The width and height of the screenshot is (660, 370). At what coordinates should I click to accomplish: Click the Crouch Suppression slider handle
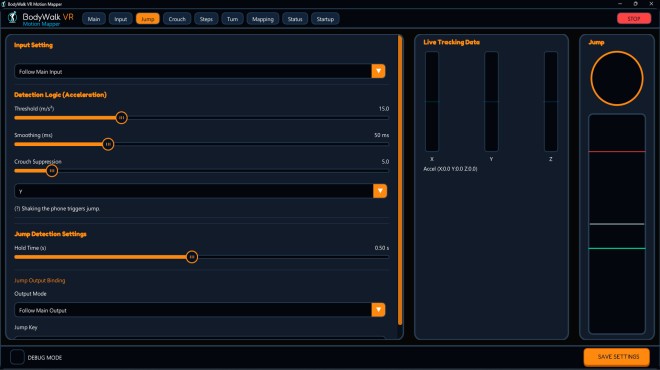point(52,171)
